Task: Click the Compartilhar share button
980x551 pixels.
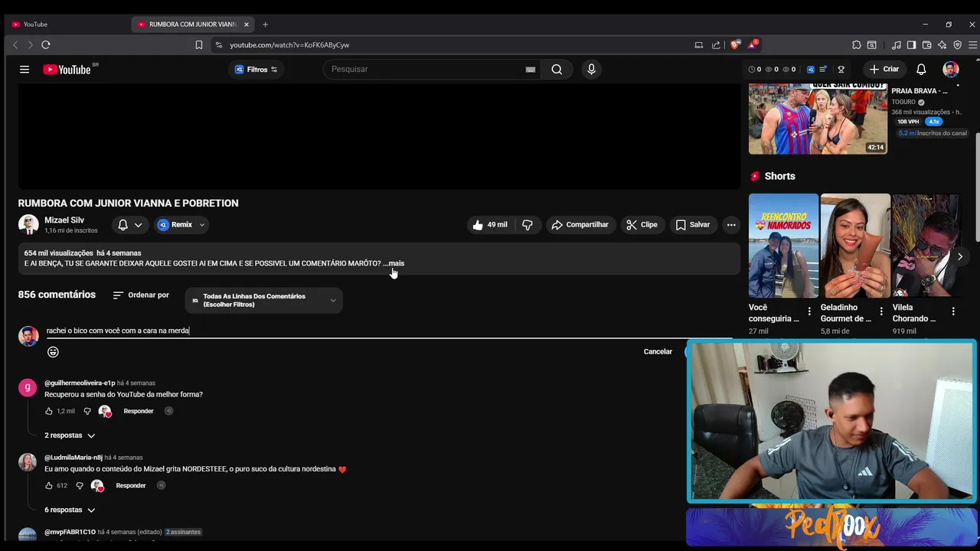Action: coord(580,225)
